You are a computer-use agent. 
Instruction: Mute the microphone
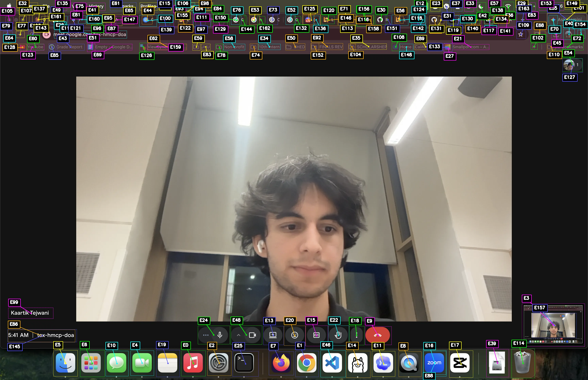point(220,335)
